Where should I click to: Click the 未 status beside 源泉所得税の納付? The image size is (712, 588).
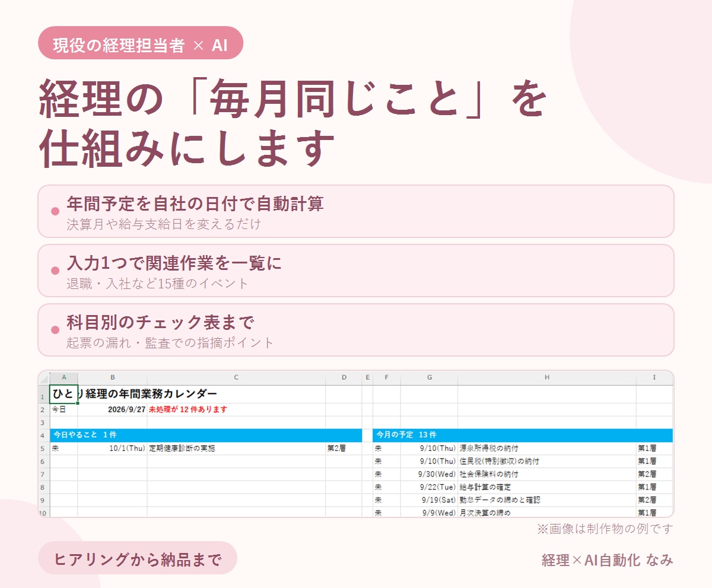pyautogui.click(x=378, y=449)
